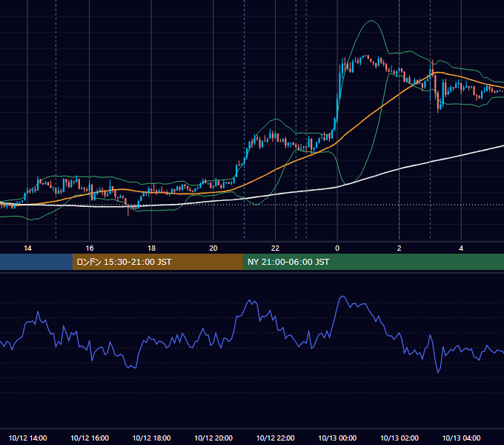Click the hour label 16 on time axis

(90, 248)
